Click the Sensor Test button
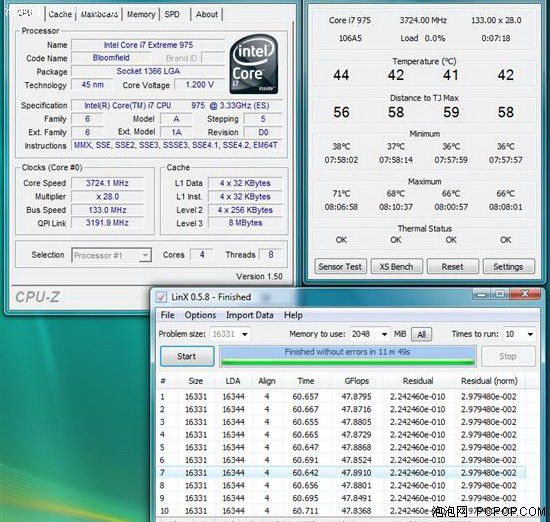 tap(340, 267)
